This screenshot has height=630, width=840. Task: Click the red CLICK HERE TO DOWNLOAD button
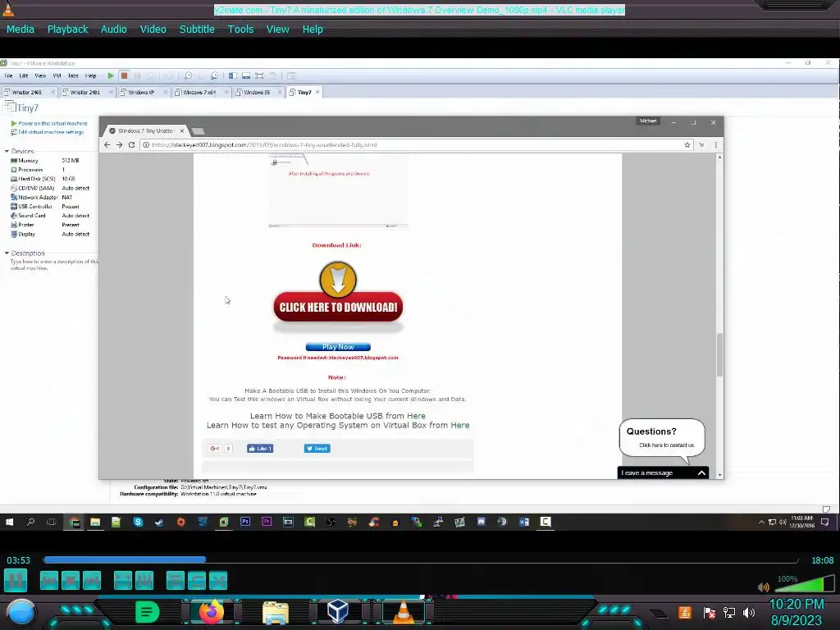(x=338, y=307)
